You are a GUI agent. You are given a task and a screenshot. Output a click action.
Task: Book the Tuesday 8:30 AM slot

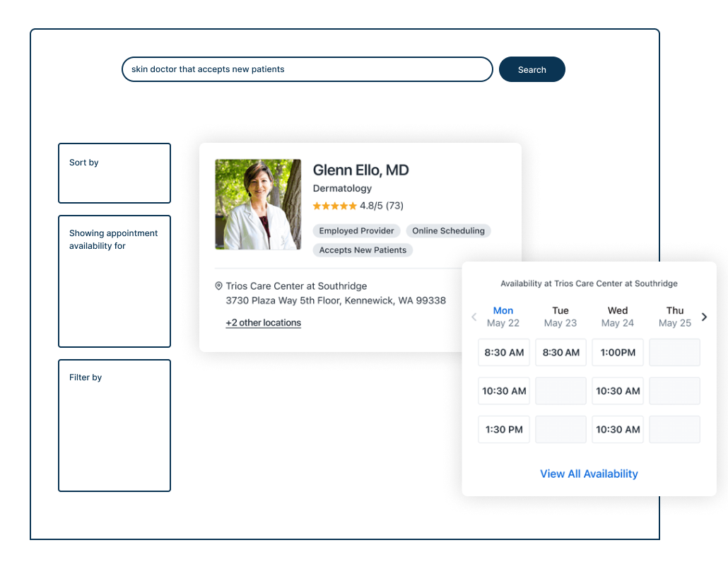click(561, 353)
